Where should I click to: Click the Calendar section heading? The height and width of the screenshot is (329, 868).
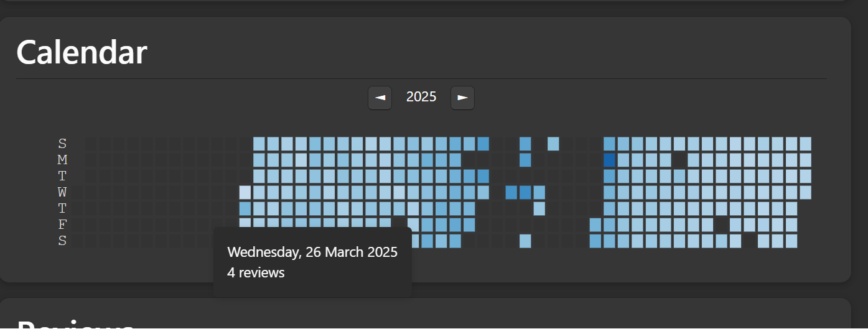tap(82, 52)
